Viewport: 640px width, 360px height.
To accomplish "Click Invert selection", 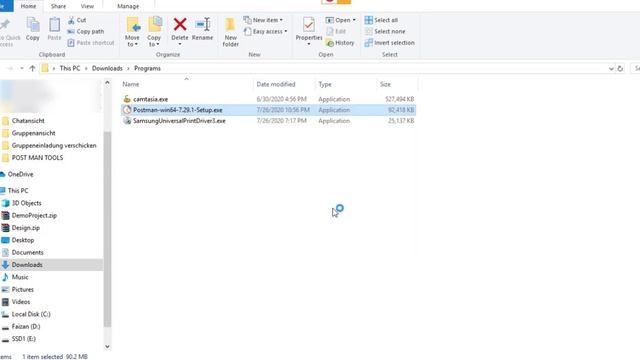I will [x=389, y=42].
